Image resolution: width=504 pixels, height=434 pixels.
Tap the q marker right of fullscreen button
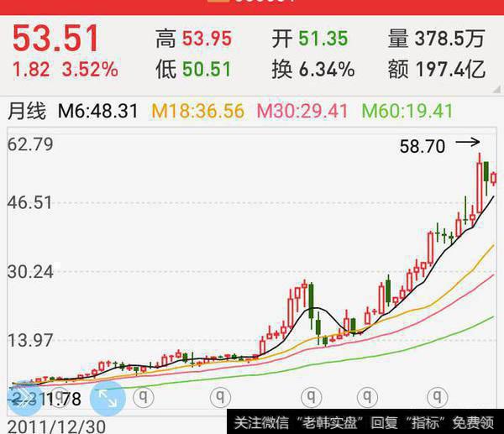coord(144,398)
